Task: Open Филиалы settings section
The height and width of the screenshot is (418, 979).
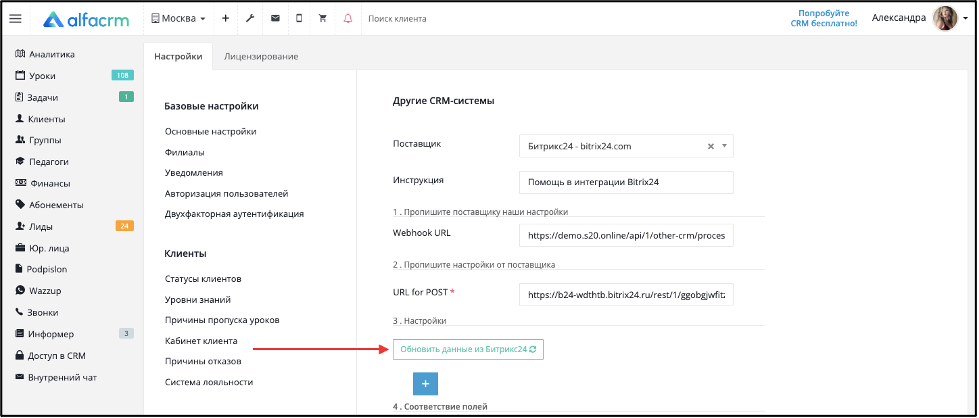Action: [184, 152]
